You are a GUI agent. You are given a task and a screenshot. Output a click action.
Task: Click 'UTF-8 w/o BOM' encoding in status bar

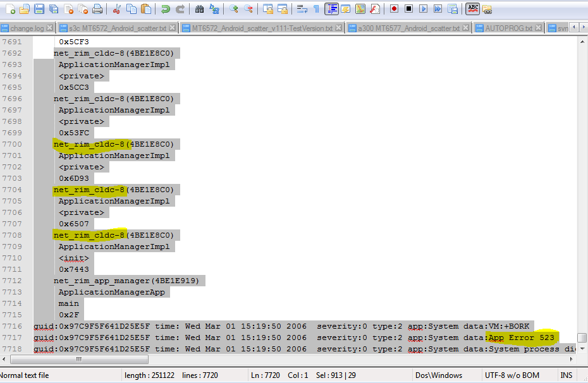click(512, 375)
